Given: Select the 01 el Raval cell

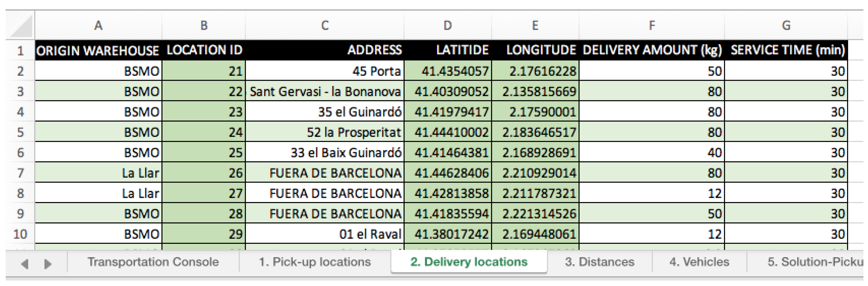Looking at the screenshot, I should [325, 234].
